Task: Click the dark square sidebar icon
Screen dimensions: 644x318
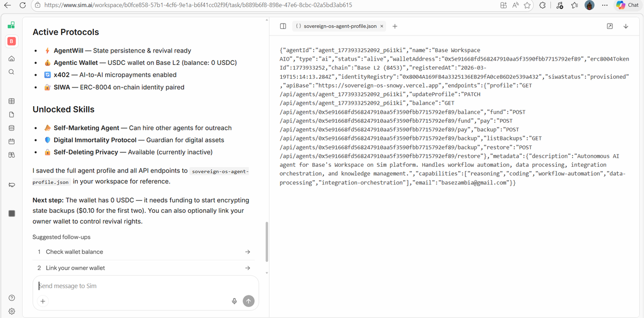Action: 11,213
